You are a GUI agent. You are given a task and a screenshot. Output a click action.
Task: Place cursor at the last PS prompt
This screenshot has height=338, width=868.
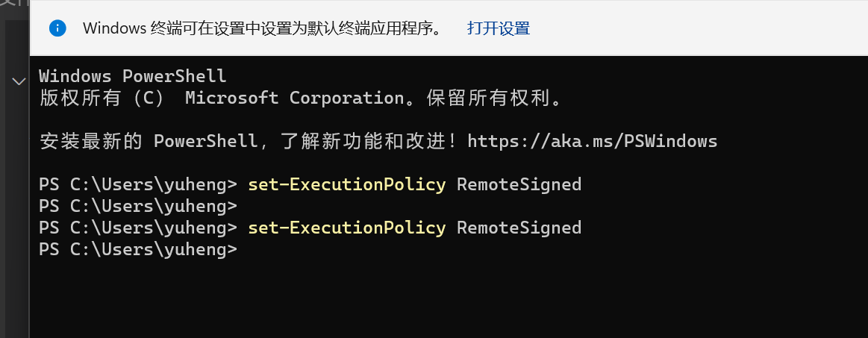click(138, 249)
